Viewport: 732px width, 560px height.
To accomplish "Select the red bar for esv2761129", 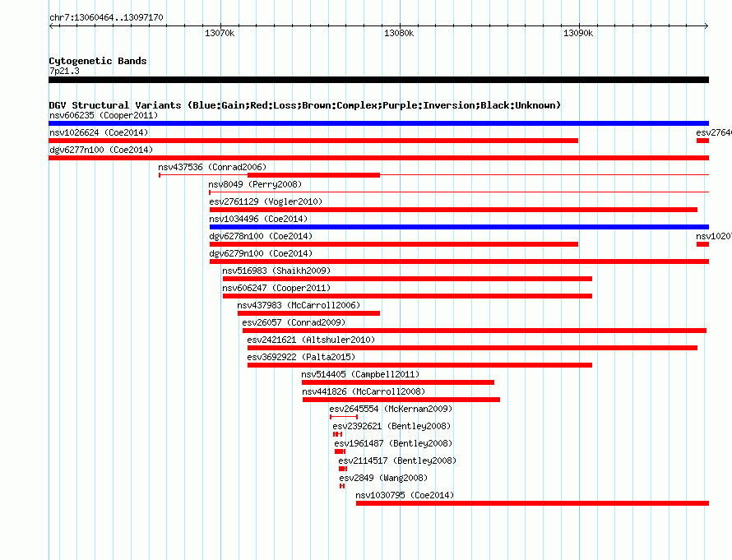I will [x=453, y=210].
